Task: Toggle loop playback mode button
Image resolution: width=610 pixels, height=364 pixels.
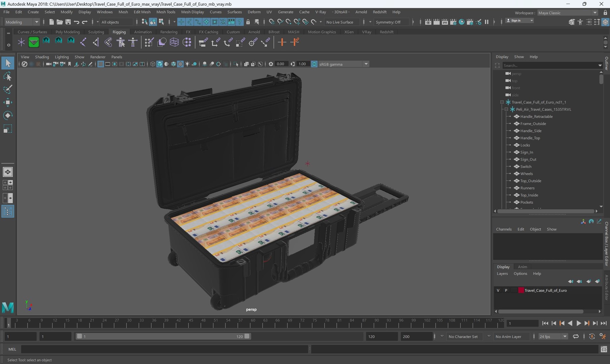Action: (576, 336)
